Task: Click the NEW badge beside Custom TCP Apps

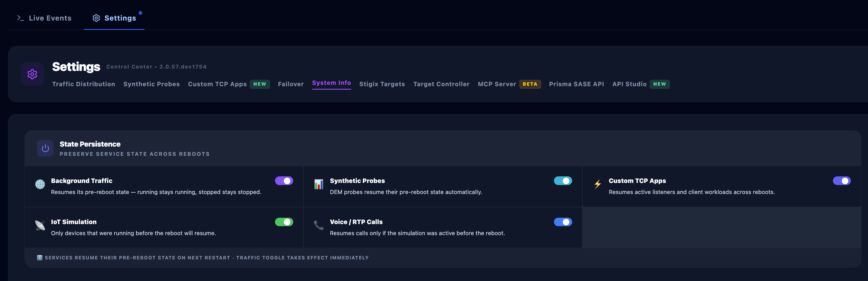Action: pos(260,84)
